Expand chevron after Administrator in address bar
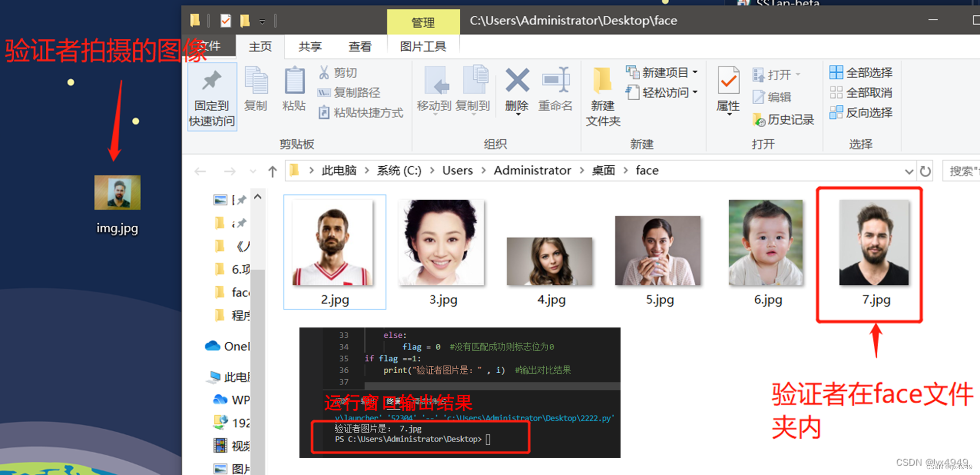980x475 pixels. (x=582, y=170)
